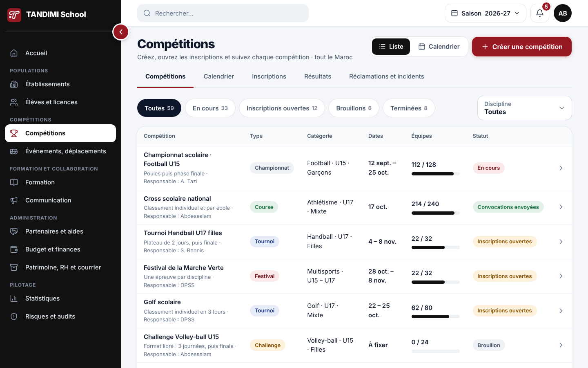Viewport: 588px width, 368px height.
Task: Collapse the sidebar with the chevron button
Action: click(121, 32)
